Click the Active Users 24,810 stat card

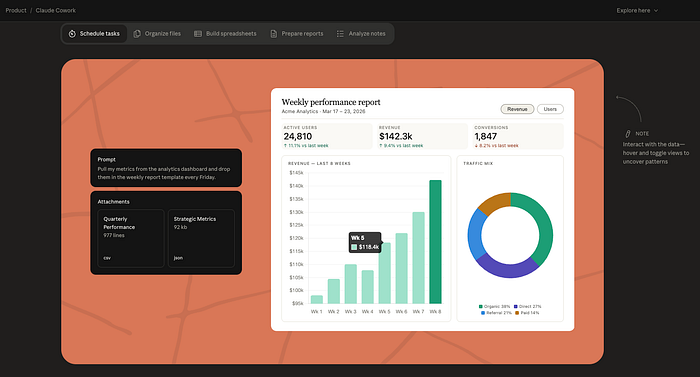(327, 136)
